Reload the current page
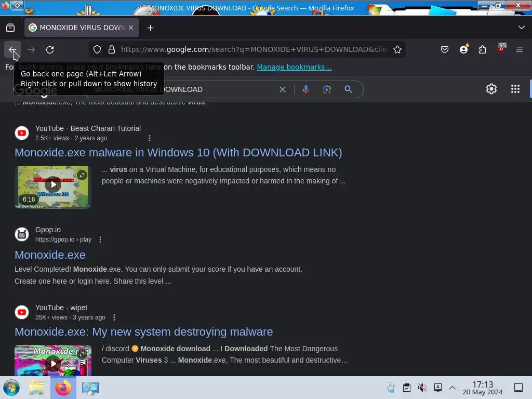 (50, 49)
